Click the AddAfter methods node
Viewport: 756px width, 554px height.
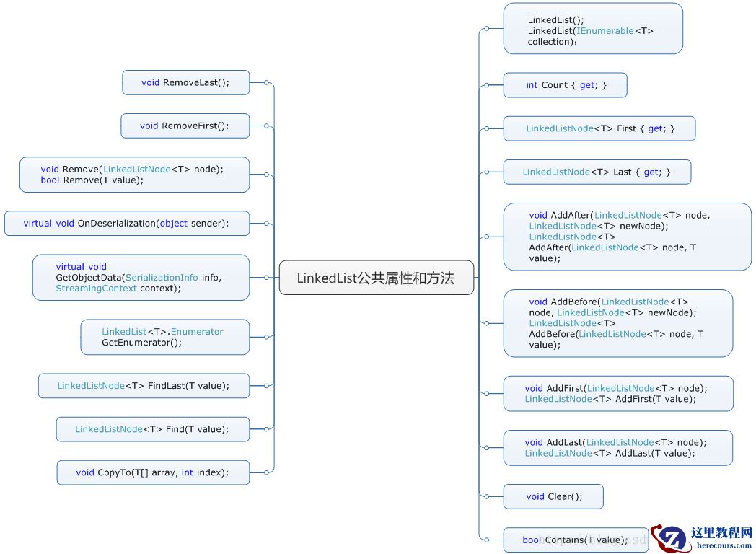click(x=626, y=237)
